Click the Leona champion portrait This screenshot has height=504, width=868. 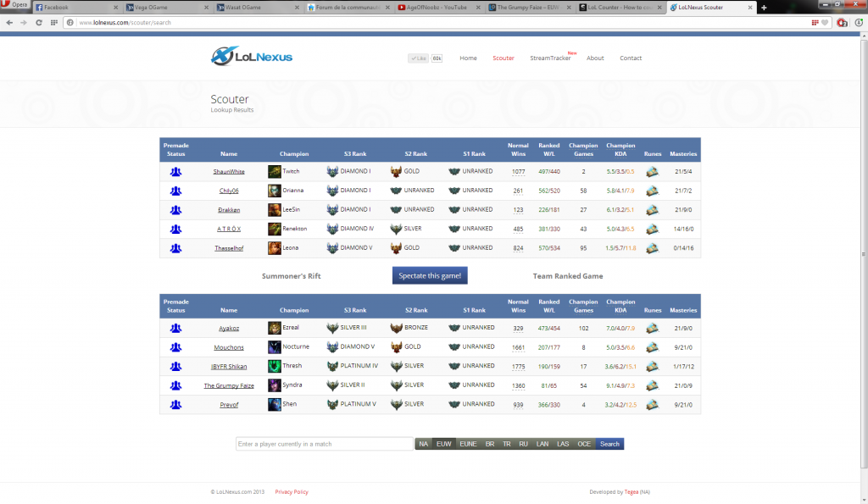[x=274, y=248]
